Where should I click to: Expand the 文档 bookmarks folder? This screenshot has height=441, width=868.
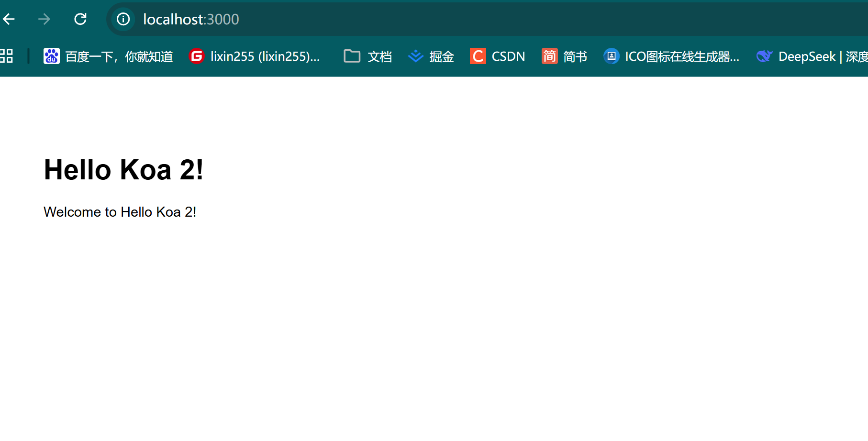click(368, 56)
